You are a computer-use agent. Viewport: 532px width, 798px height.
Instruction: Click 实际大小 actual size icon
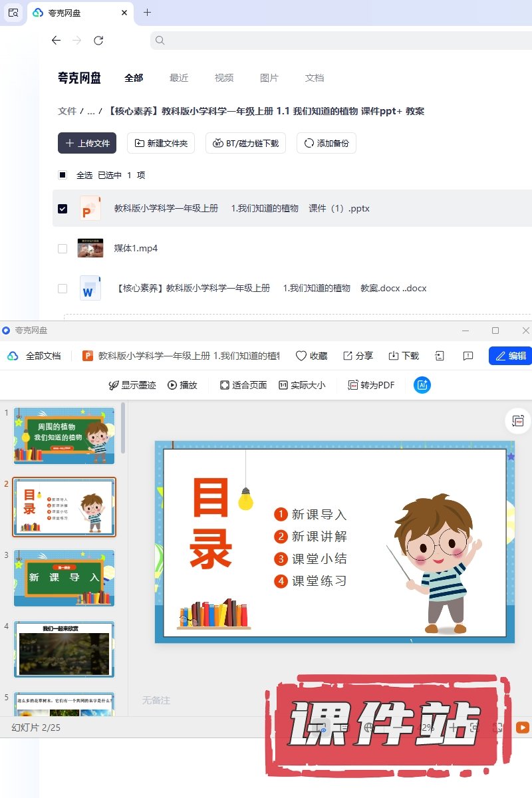pyautogui.click(x=283, y=385)
